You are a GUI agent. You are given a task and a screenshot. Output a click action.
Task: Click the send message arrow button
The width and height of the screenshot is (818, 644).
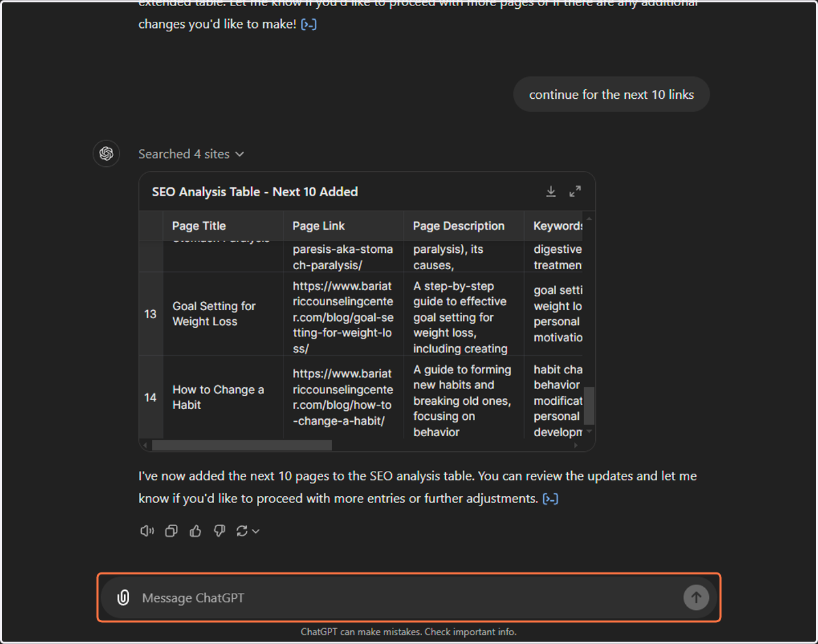(x=696, y=598)
